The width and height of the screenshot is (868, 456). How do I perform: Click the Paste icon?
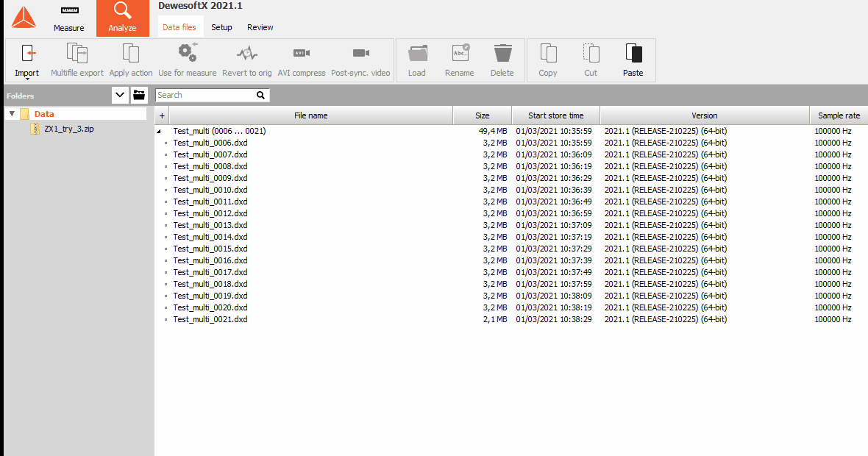pyautogui.click(x=633, y=53)
